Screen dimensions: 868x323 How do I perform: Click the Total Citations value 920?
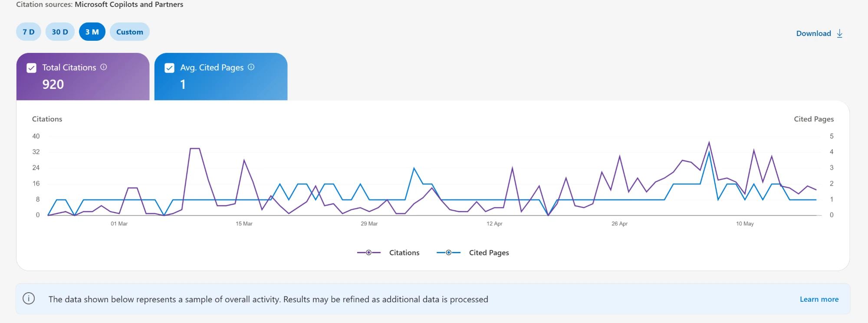(x=53, y=84)
